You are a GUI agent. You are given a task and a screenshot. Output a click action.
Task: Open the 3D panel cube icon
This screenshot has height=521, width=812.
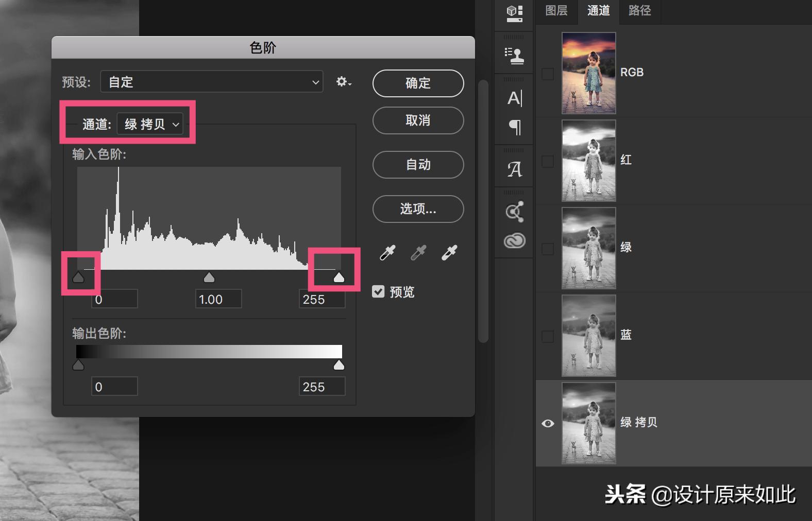[x=515, y=13]
